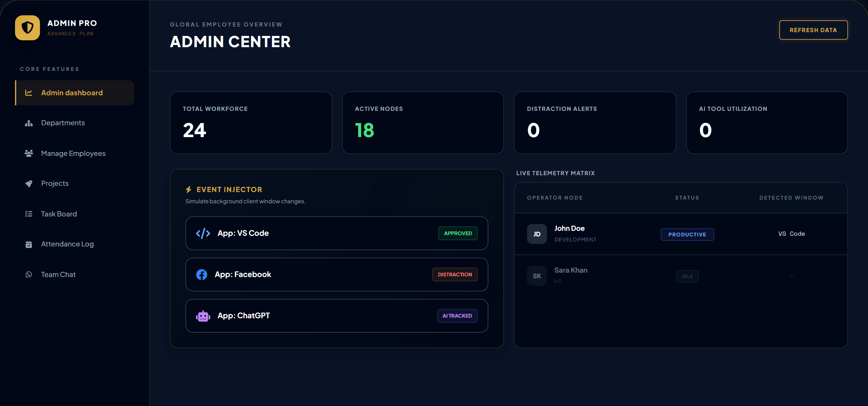Image resolution: width=868 pixels, height=406 pixels.
Task: Click the Admin dashboard chart icon
Action: (29, 93)
